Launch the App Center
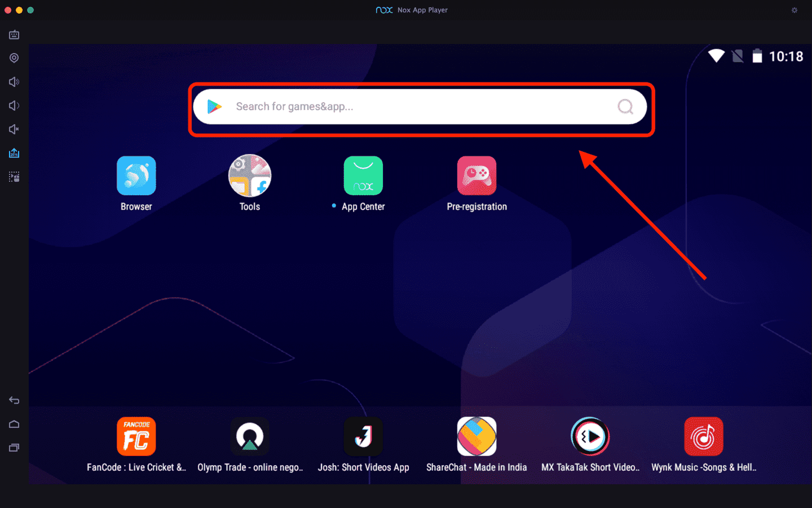 coord(363,176)
